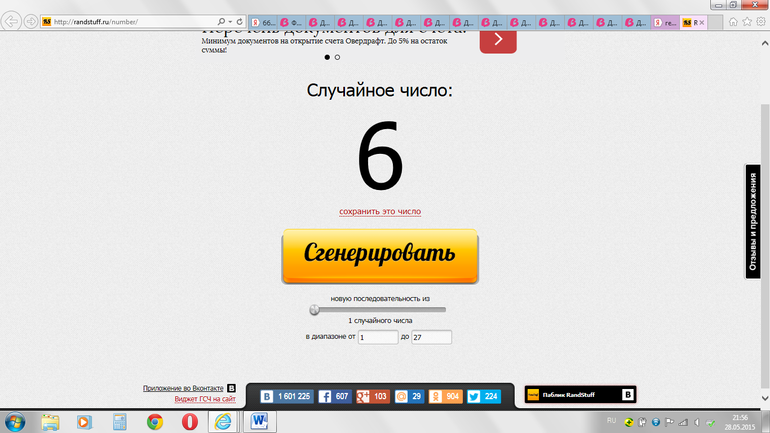Select the first filled carousel dot

[x=327, y=57]
